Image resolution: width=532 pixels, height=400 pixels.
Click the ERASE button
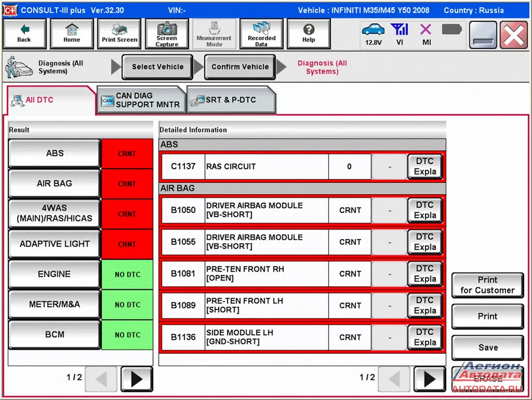tap(488, 379)
